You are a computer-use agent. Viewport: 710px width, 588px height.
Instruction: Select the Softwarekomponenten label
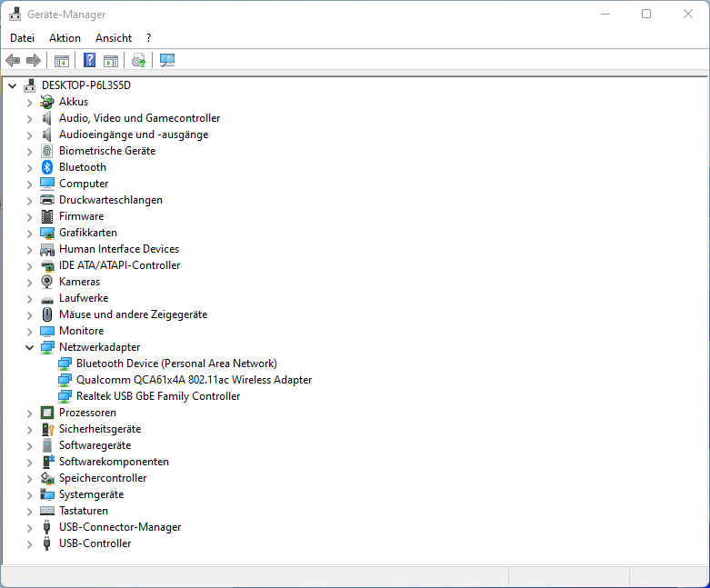(115, 462)
